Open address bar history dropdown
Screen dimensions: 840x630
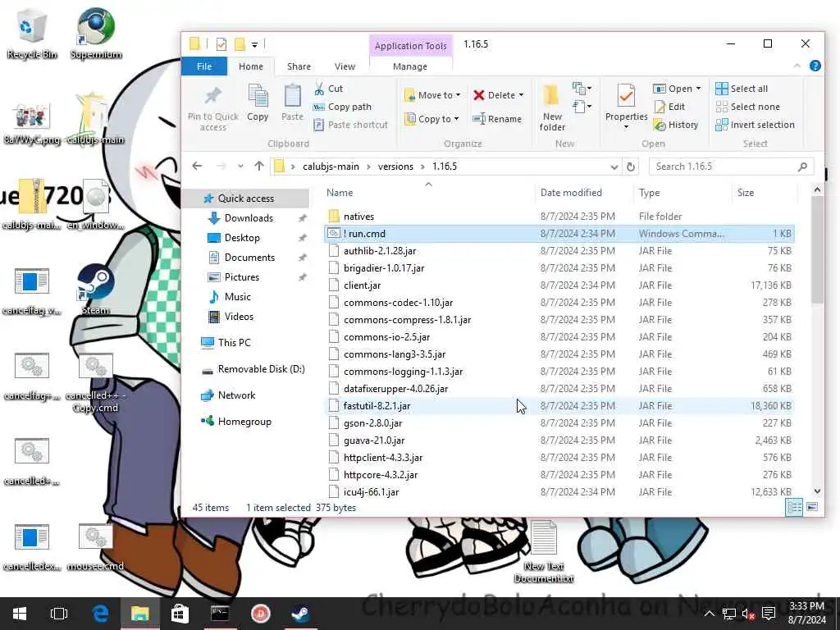614,167
